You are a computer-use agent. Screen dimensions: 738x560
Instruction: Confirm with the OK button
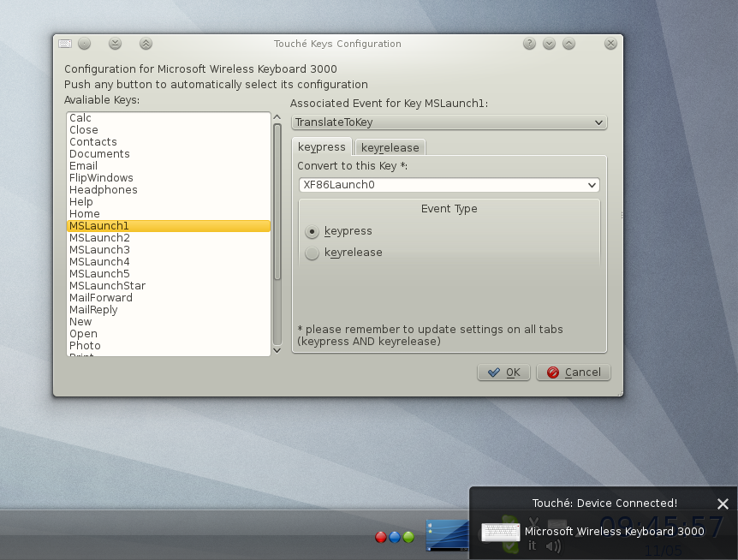coord(503,372)
